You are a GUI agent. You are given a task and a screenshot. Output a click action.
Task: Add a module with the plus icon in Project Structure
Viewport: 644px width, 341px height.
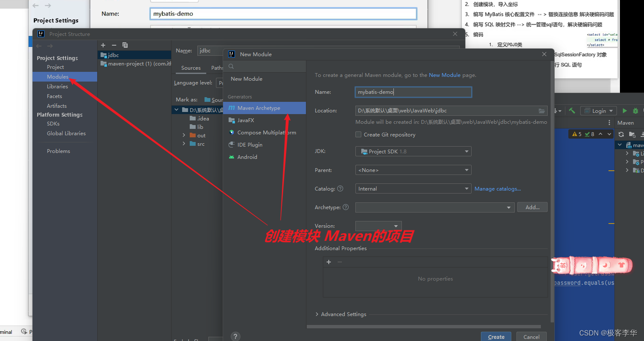click(x=103, y=45)
